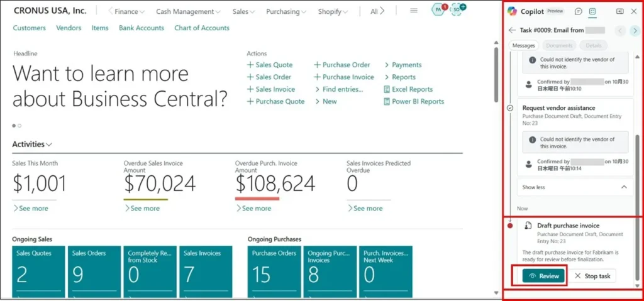Click See more under Overdue Purch. Invoice Amount
The image size is (644, 301).
point(252,209)
